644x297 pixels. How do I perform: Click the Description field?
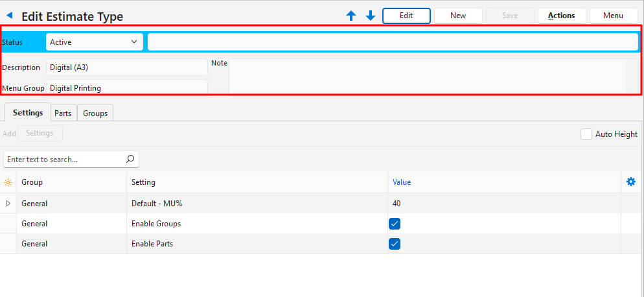126,67
